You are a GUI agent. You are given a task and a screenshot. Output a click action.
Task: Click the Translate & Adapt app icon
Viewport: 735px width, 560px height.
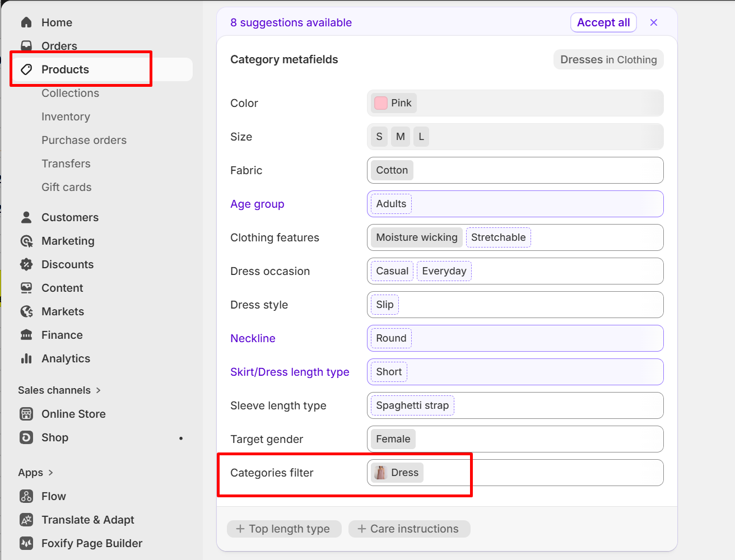point(26,520)
